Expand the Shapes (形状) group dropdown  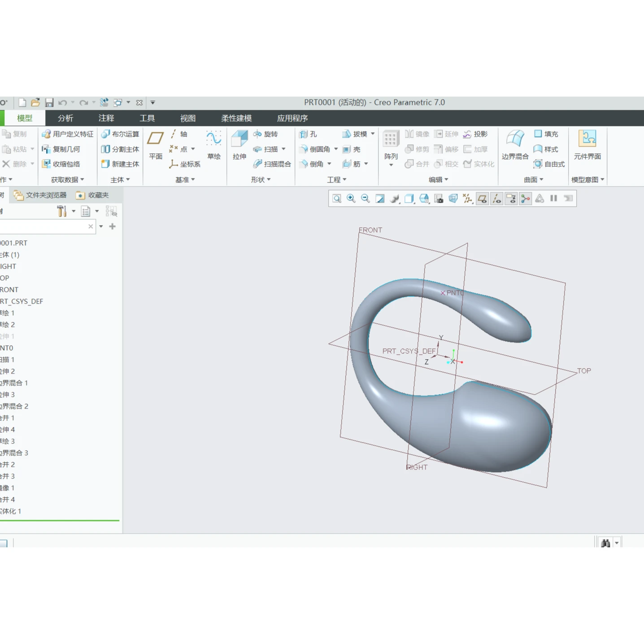pos(261,180)
